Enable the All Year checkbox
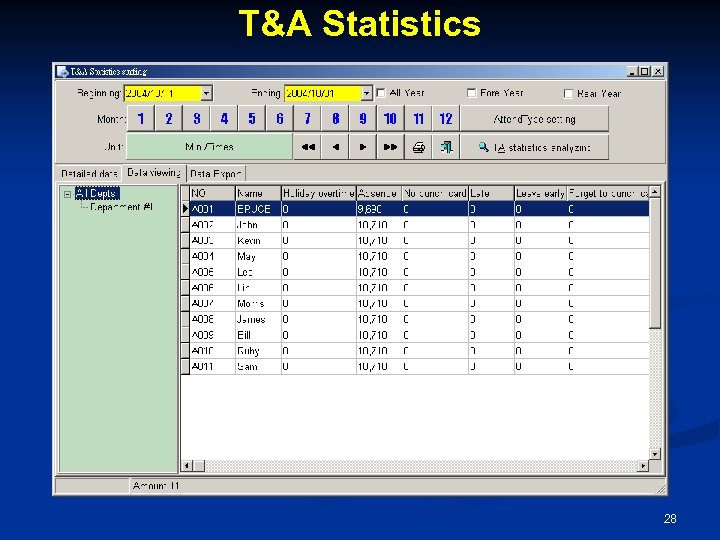Image resolution: width=720 pixels, height=540 pixels. [x=381, y=93]
